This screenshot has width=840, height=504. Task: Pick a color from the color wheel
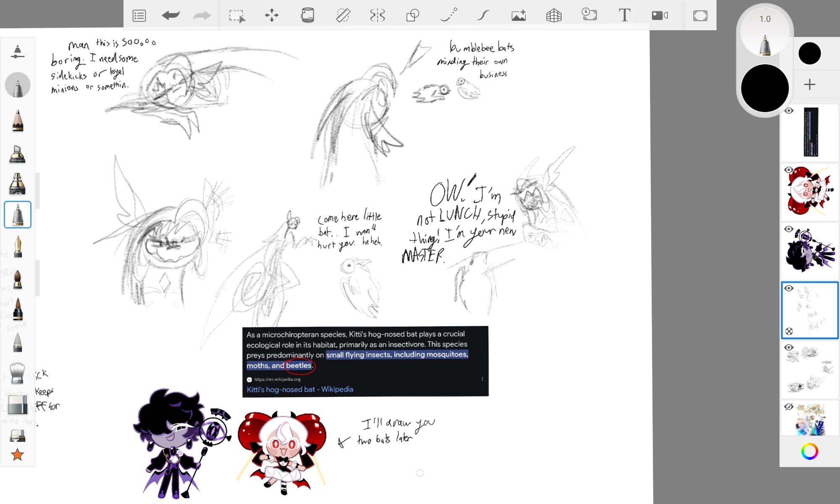(810, 451)
